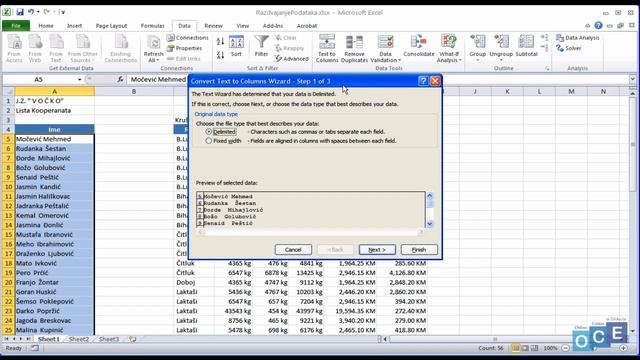Image resolution: width=640 pixels, height=360 pixels.
Task: Sort A to Z ascending icon
Action: point(220,41)
